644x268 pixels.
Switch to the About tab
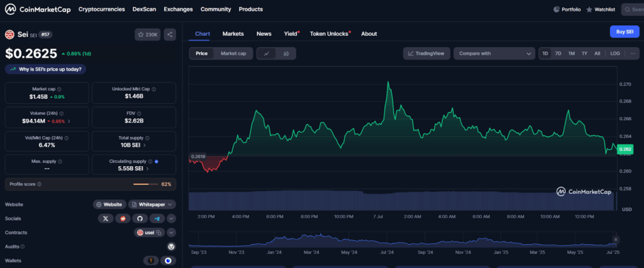(x=369, y=34)
